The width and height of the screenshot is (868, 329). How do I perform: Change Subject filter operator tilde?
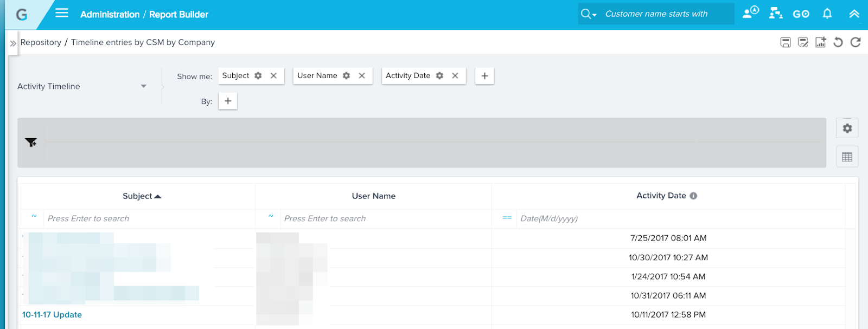tap(34, 216)
